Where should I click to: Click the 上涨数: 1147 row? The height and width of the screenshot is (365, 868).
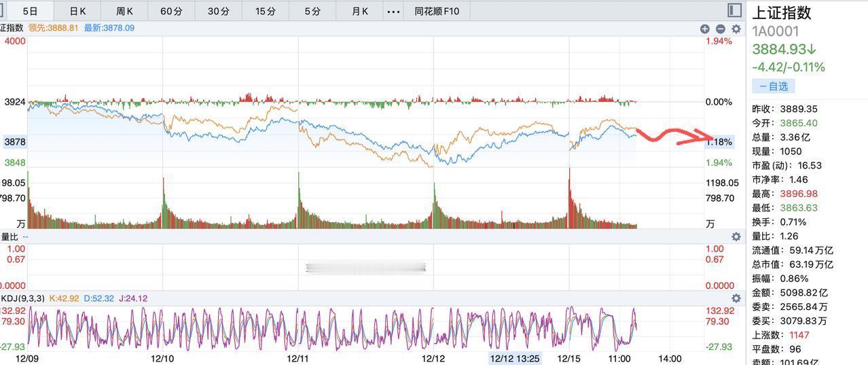[x=780, y=335]
